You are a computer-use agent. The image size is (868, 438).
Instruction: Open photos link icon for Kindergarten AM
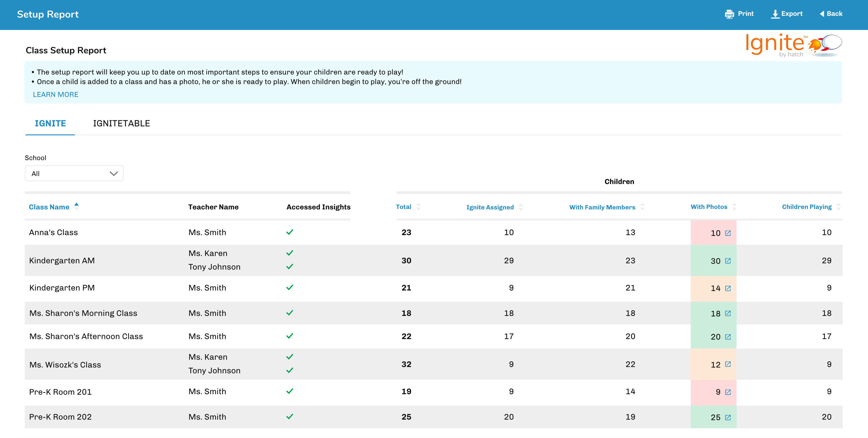[728, 261]
